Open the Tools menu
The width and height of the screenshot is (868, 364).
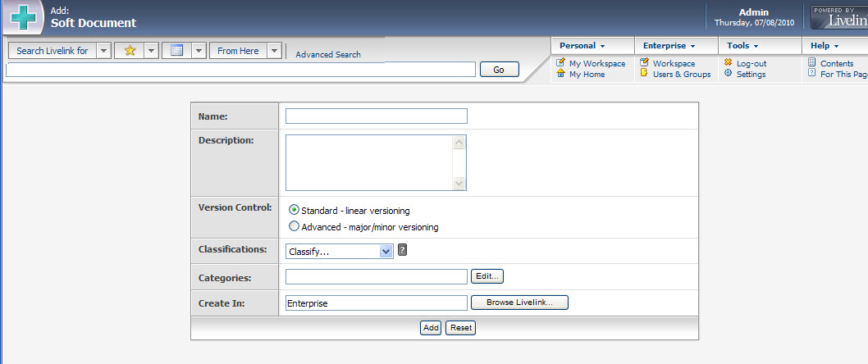tap(742, 46)
